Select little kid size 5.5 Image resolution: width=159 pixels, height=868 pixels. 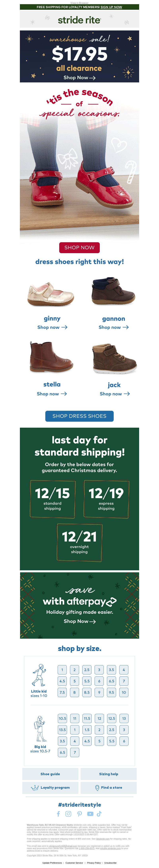(87, 681)
